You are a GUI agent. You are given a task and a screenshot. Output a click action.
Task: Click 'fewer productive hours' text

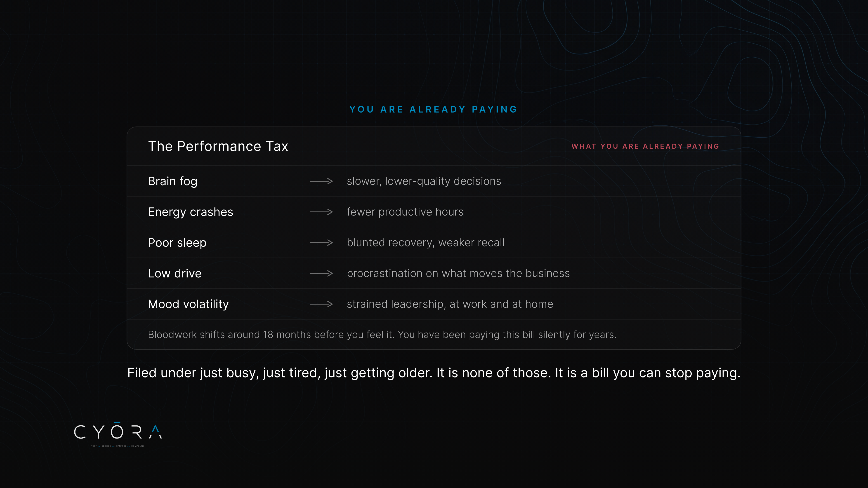(405, 212)
